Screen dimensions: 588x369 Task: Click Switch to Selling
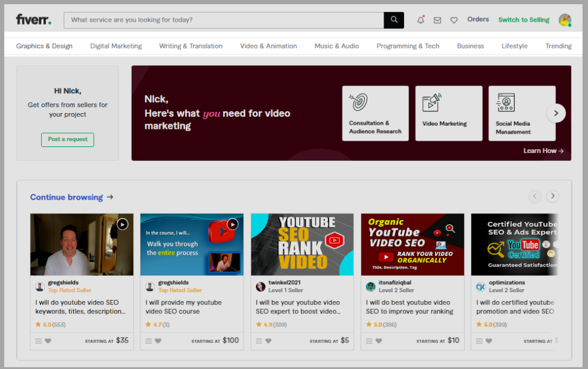pos(523,20)
